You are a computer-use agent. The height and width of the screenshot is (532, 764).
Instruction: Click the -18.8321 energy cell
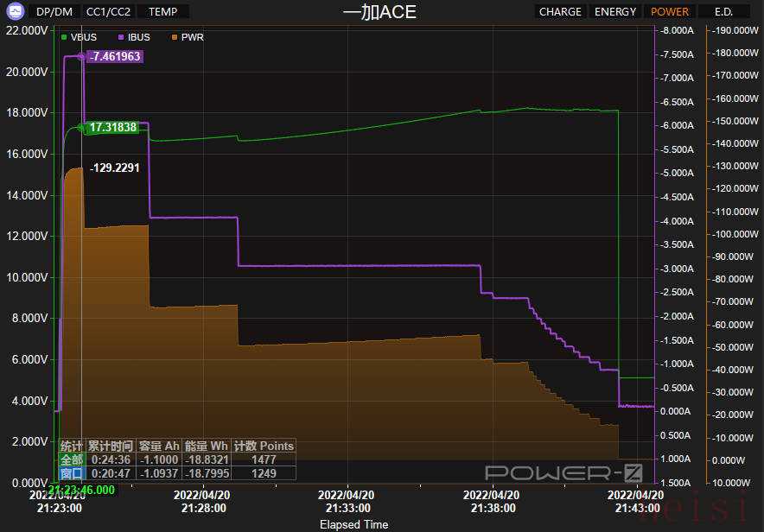click(x=206, y=459)
